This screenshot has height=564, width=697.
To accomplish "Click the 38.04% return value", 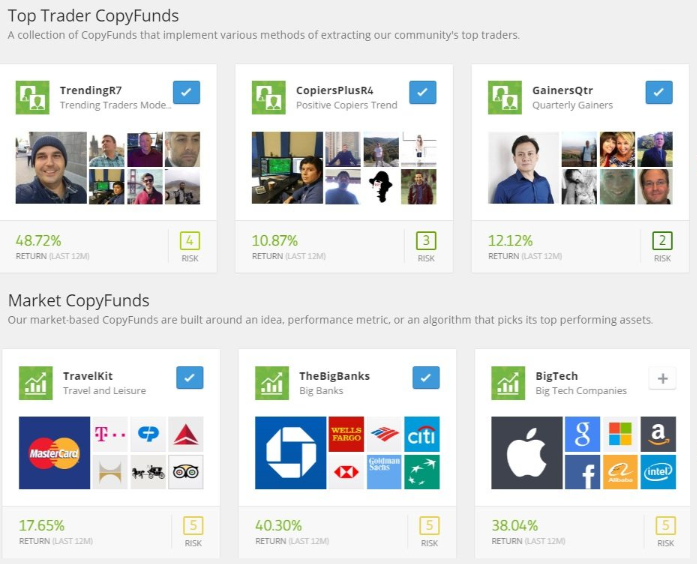I will 515,526.
